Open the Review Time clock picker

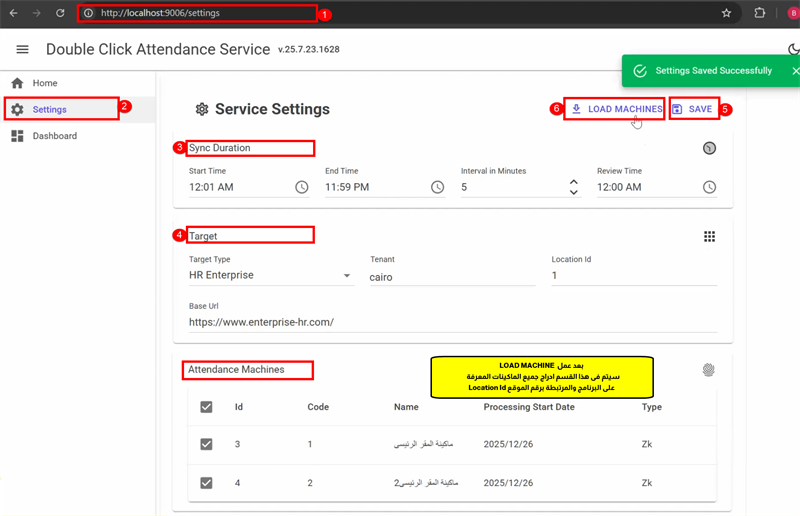[709, 187]
